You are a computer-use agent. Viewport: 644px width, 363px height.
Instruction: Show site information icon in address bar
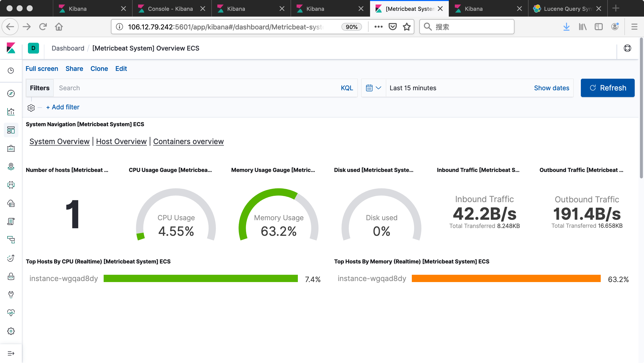pyautogui.click(x=119, y=27)
